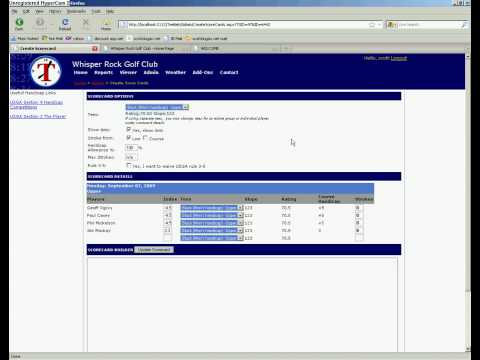Open the Tees dropdown in Scorecard Options

[x=157, y=107]
